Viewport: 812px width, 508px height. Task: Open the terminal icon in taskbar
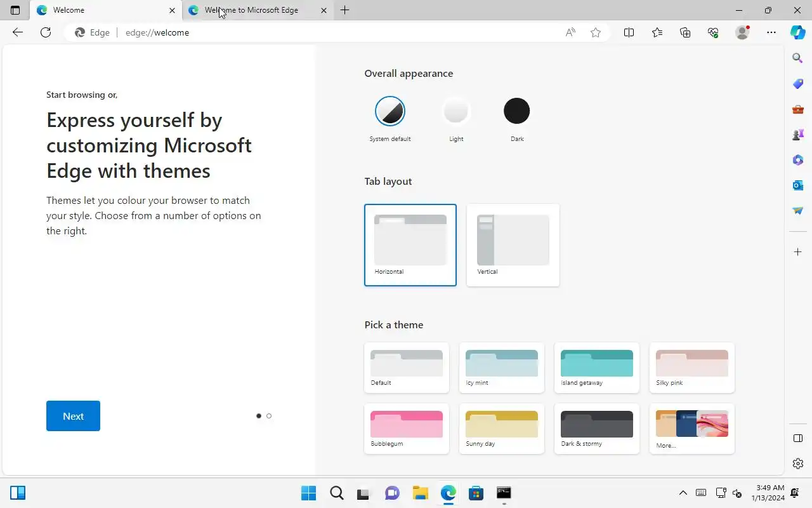pos(504,493)
